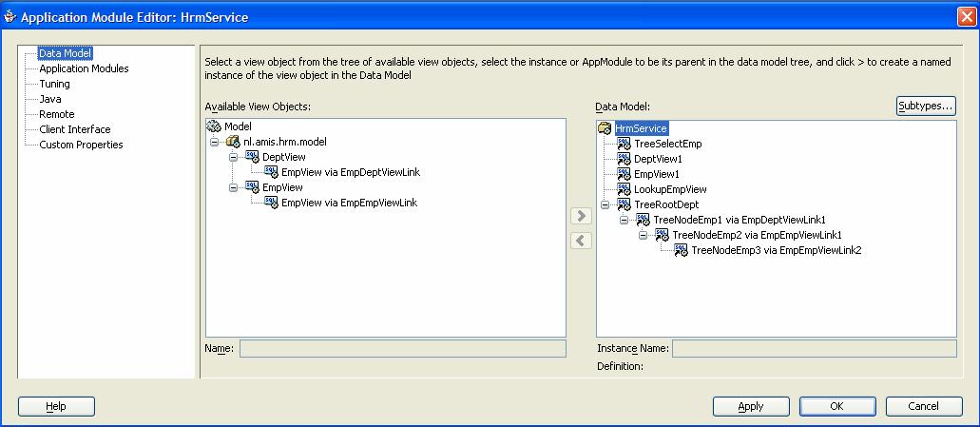Collapse the DeptView node in available objects
Image resolution: width=980 pixels, height=427 pixels.
click(x=234, y=157)
